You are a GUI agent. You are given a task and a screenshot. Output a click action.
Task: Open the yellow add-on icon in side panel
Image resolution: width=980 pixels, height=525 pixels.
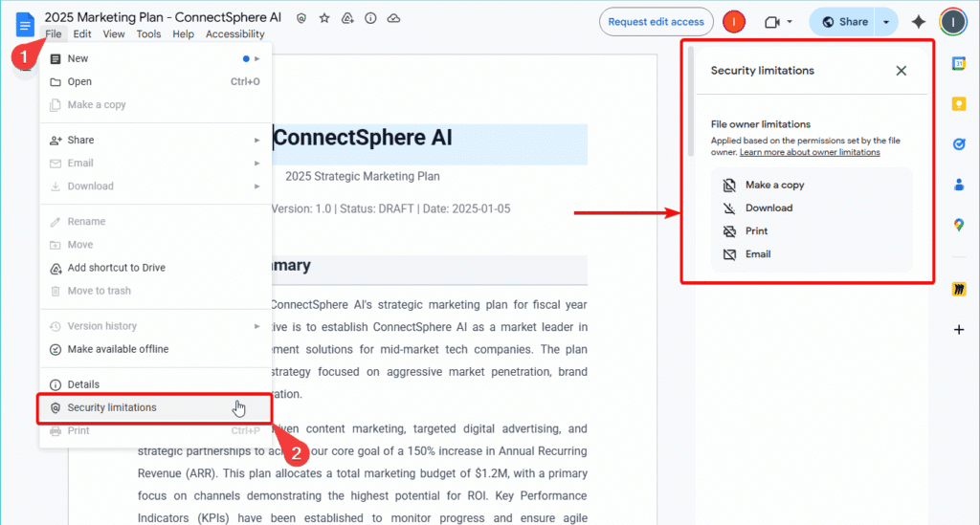pyautogui.click(x=959, y=289)
